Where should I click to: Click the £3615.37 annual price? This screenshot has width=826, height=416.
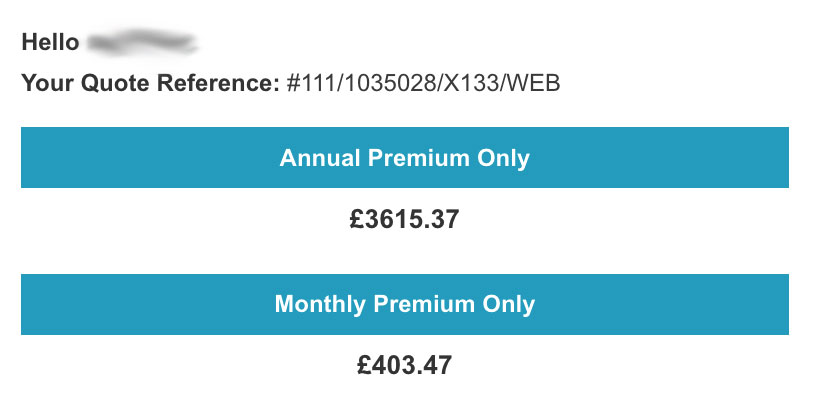click(405, 219)
